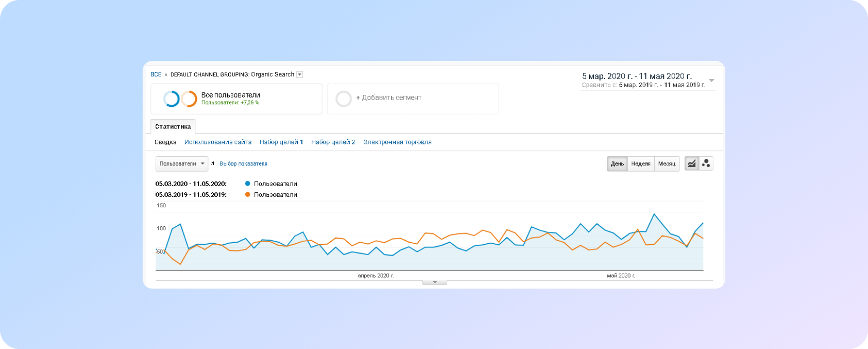Open the Organic Search grouping dropdown arrow
This screenshot has width=868, height=349.
(300, 74)
